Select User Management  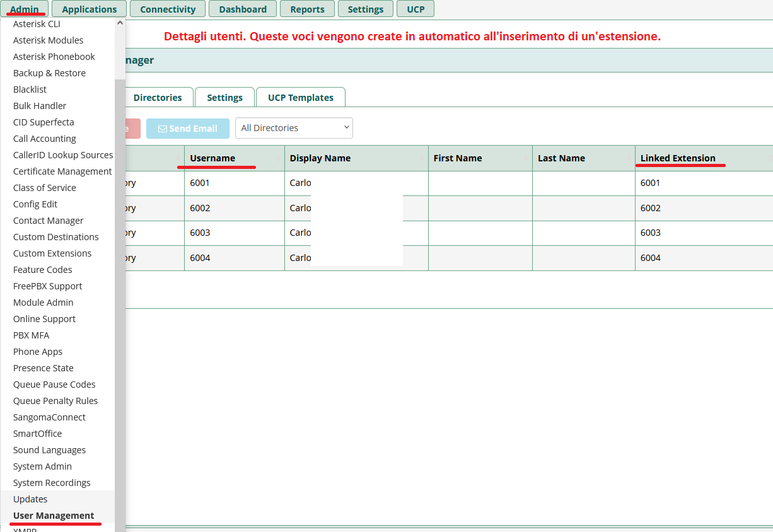point(54,516)
